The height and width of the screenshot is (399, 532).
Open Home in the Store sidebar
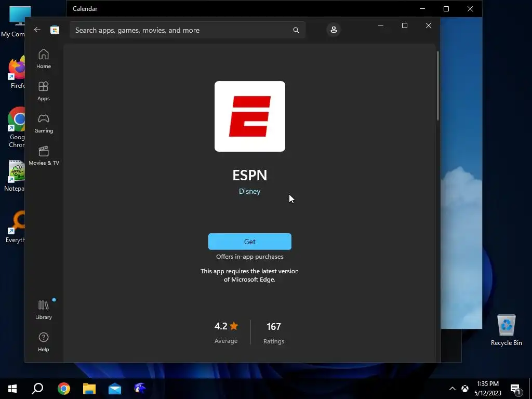44,59
